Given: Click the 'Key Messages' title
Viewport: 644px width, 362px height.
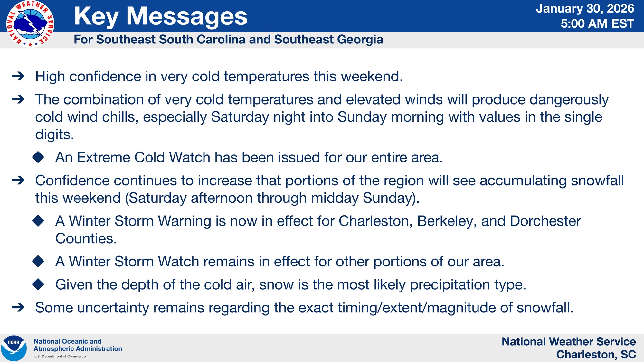Looking at the screenshot, I should pos(161,16).
